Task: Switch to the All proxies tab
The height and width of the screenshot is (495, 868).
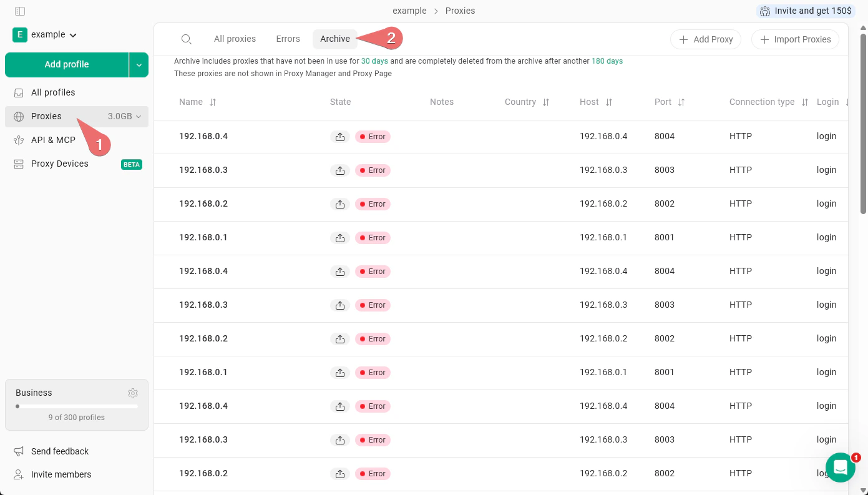Action: tap(235, 39)
